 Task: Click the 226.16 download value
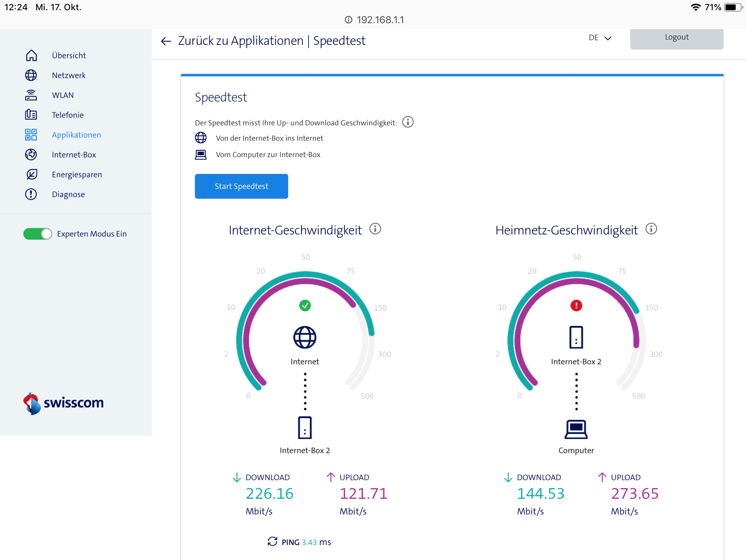click(269, 494)
